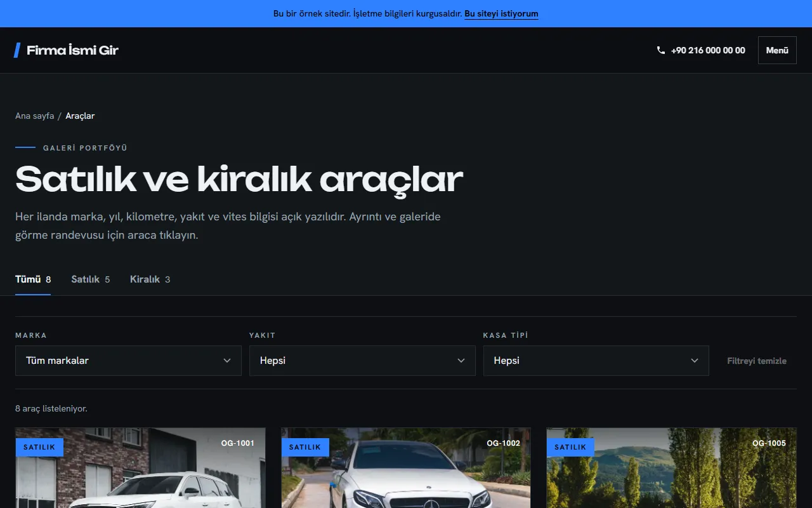The height and width of the screenshot is (508, 812).
Task: Click the phone icon beside the number
Action: click(661, 50)
